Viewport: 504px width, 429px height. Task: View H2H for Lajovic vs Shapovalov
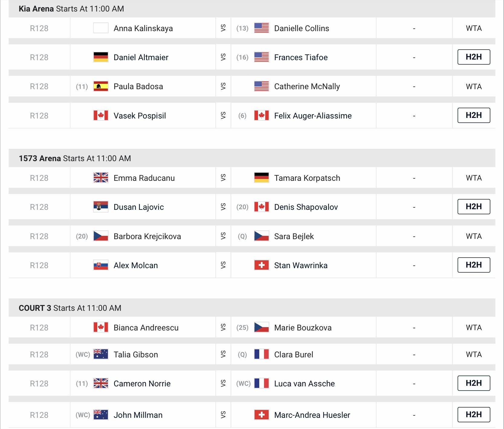pos(473,206)
